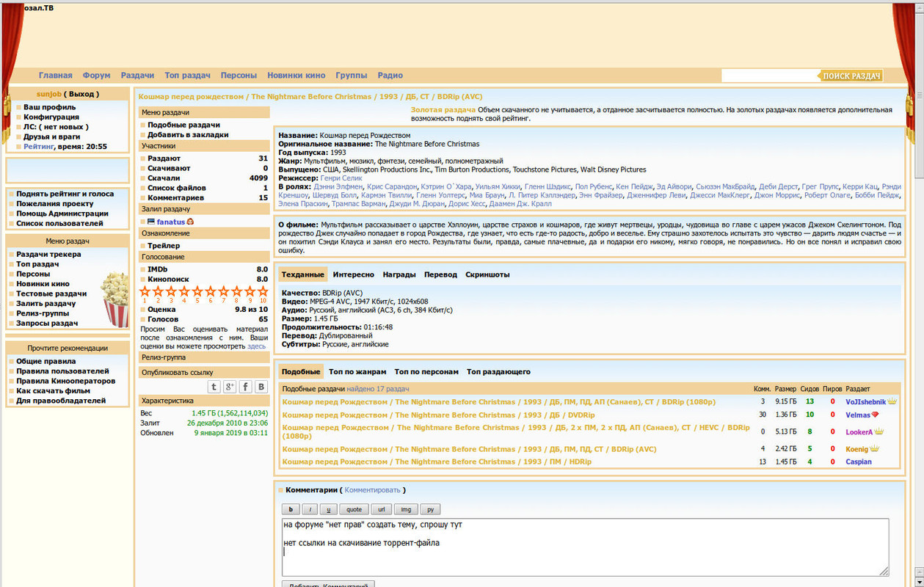924x587 pixels.
Task: Open the 1080p BDRip similar torrent
Action: click(498, 402)
